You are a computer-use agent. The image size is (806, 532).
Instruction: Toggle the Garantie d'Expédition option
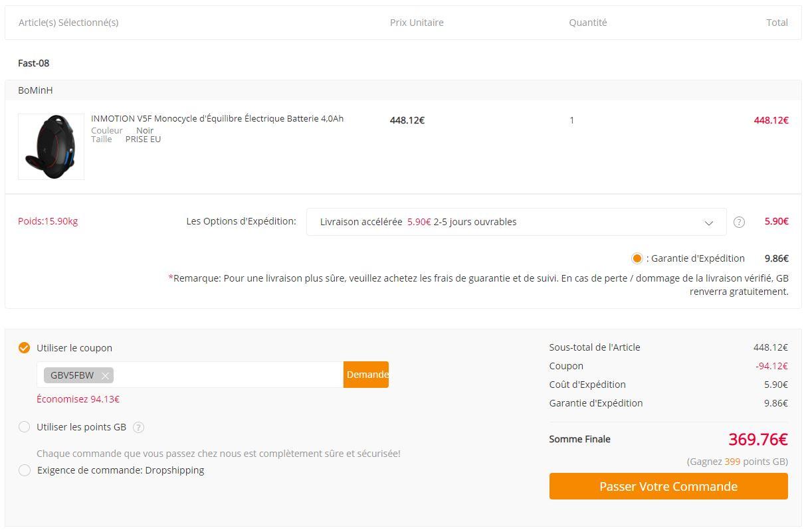click(x=637, y=258)
